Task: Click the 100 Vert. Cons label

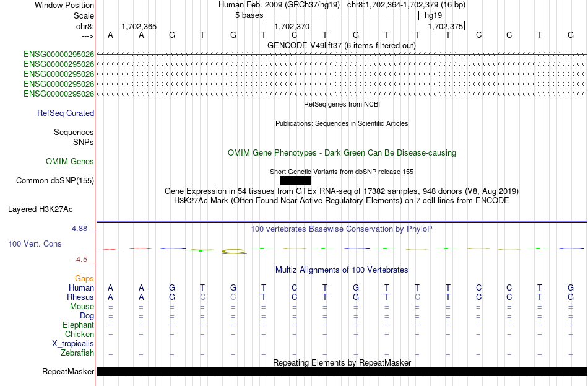Action: pyautogui.click(x=35, y=244)
